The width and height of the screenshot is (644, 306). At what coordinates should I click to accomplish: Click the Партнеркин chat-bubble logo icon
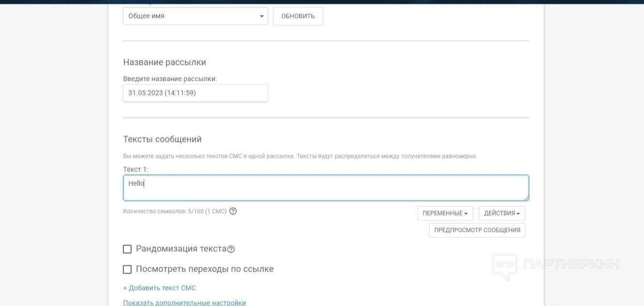tap(504, 266)
